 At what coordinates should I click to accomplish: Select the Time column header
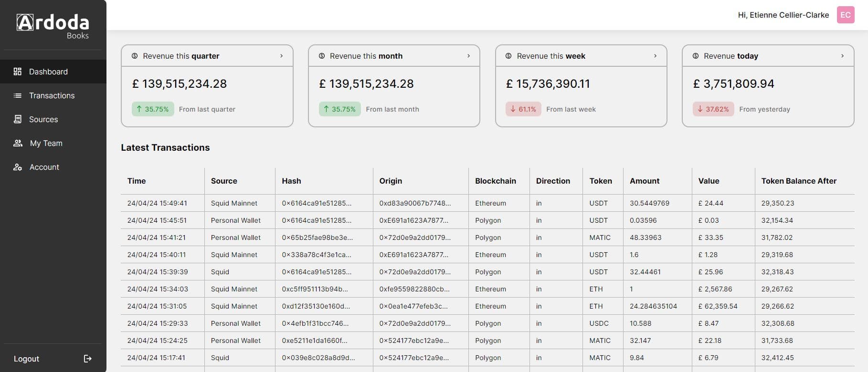[x=137, y=181]
